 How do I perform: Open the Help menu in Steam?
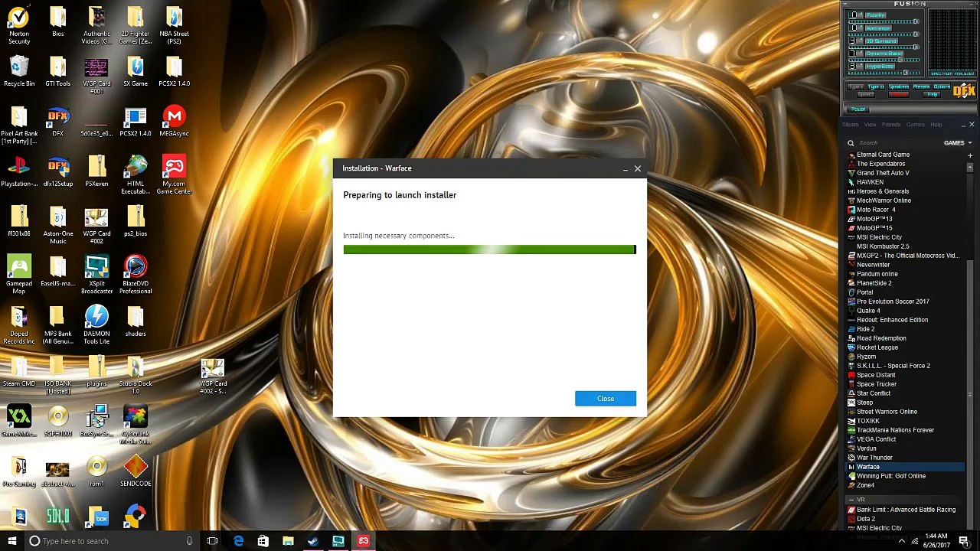coord(936,125)
